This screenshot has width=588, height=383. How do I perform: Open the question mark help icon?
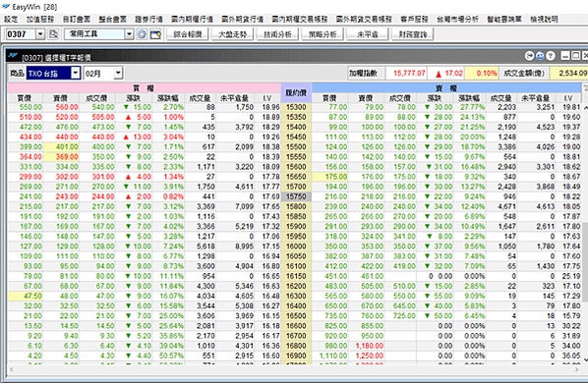[550, 56]
